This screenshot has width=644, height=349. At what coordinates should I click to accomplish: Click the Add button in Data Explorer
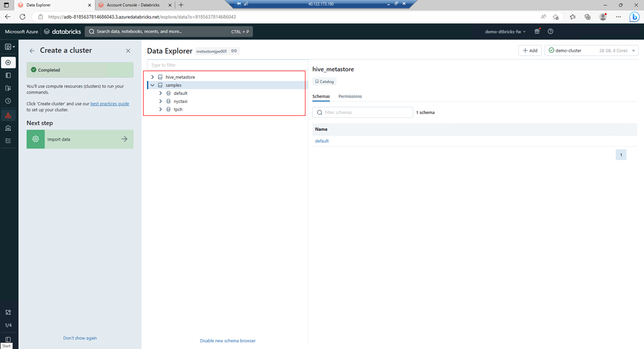pos(530,50)
